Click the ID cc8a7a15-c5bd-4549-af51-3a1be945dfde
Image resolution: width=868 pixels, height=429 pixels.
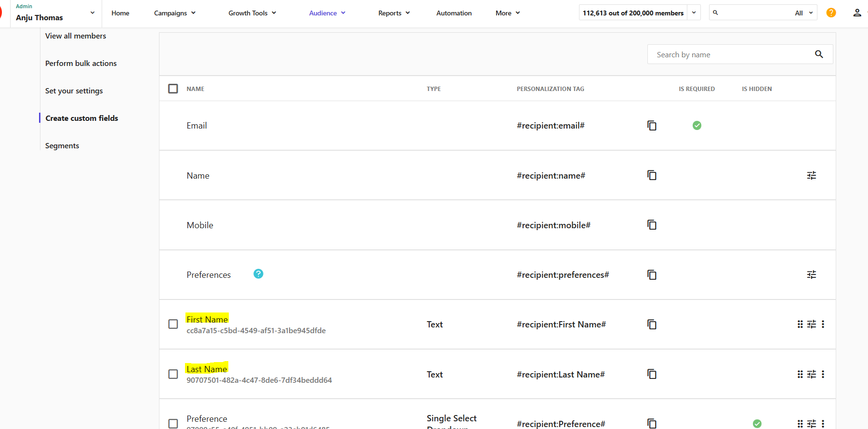[x=256, y=330]
